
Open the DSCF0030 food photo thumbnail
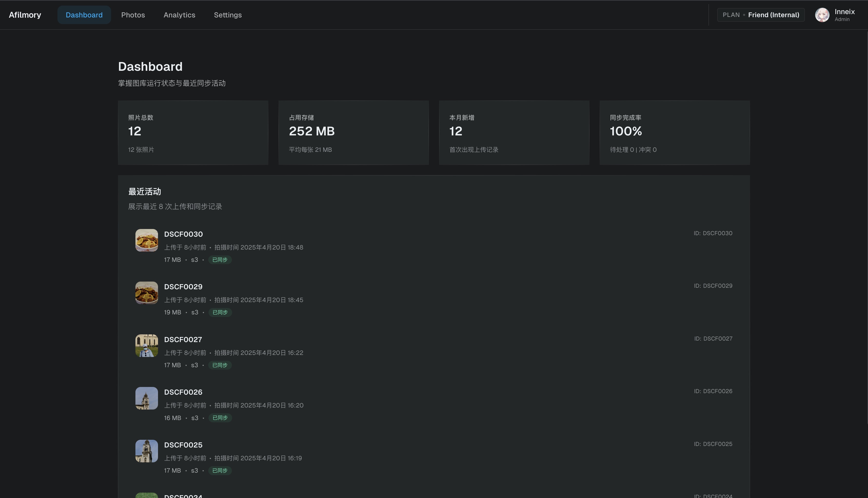tap(146, 240)
